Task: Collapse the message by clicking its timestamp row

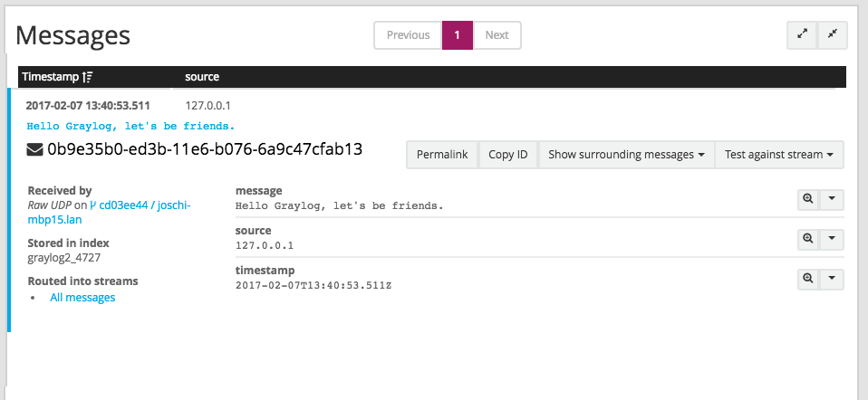Action: [88, 106]
